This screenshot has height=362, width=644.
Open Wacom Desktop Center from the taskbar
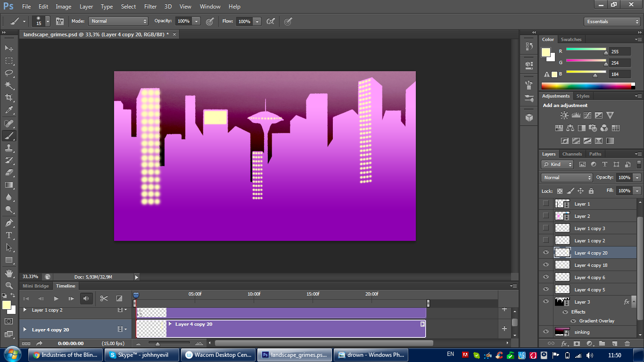(218, 355)
